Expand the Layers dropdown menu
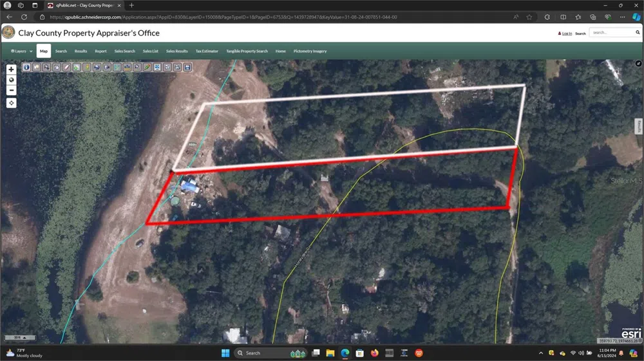Screen dimensions: 644x361 [x=22, y=51]
